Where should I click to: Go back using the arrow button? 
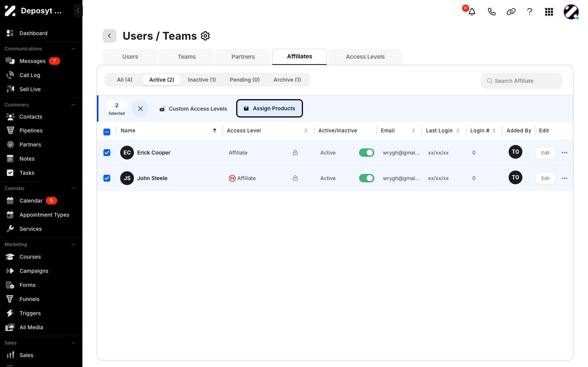pyautogui.click(x=110, y=36)
